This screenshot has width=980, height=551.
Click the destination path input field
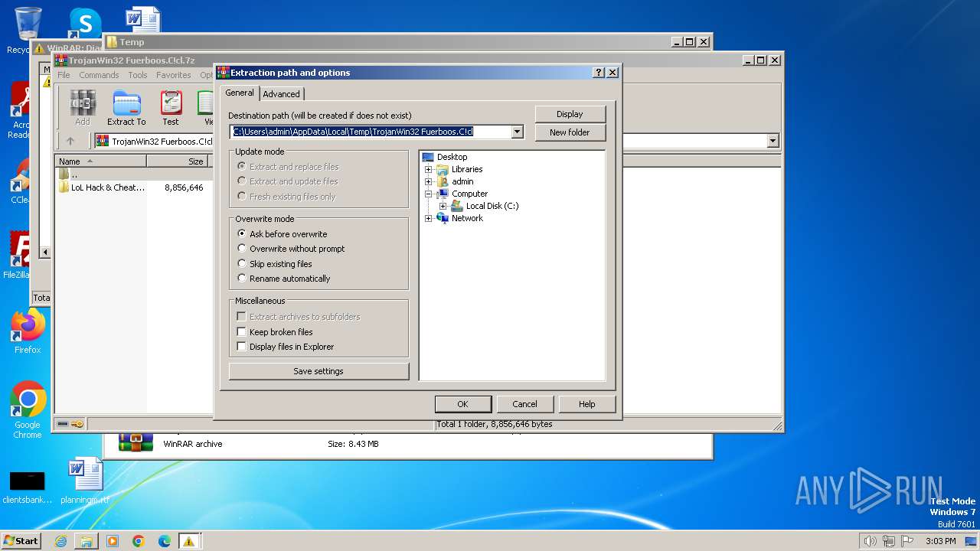(x=371, y=132)
